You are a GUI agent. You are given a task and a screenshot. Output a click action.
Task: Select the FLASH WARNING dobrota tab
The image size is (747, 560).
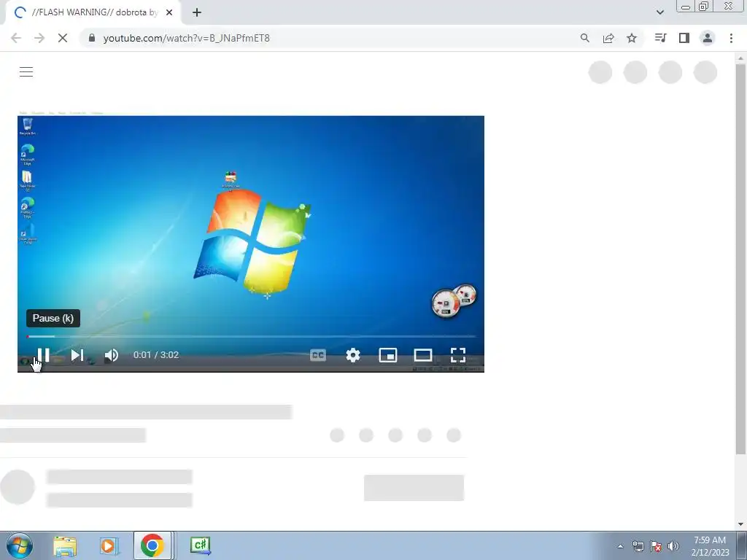[x=94, y=12]
